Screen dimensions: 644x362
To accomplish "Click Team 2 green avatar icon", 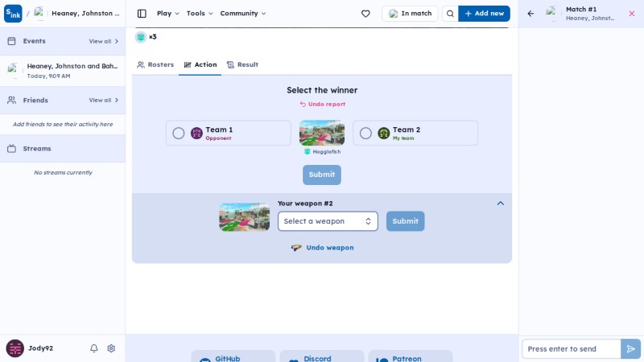I will tap(384, 133).
